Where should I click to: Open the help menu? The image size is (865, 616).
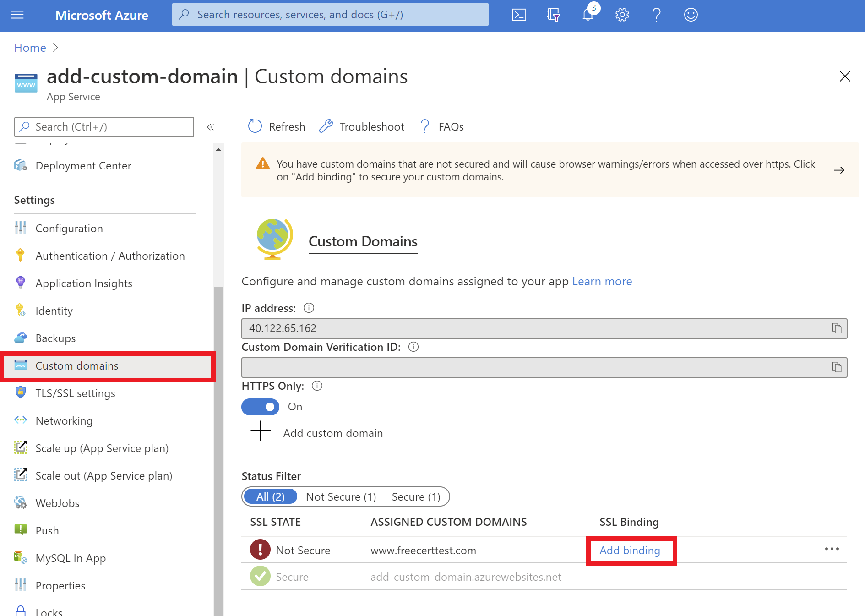pos(656,14)
